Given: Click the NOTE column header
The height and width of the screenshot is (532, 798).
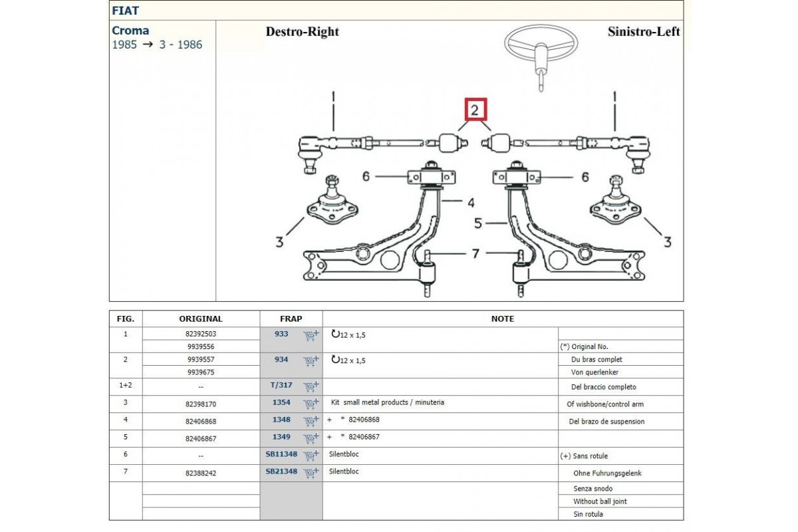Looking at the screenshot, I should (502, 319).
